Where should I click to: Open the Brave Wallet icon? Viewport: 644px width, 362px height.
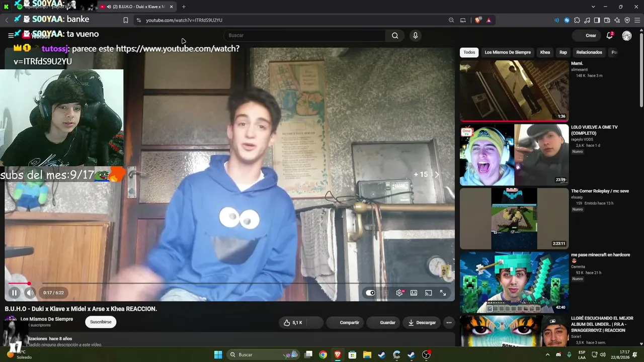click(x=607, y=20)
